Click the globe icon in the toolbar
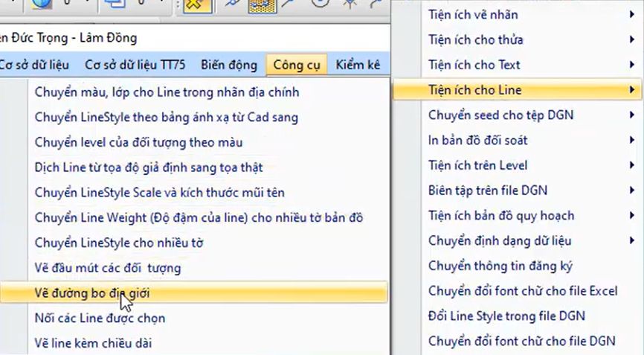The image size is (644, 355). [42, 4]
